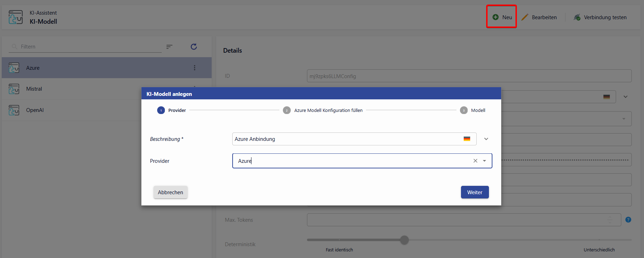Click the Verbindung testen plug icon
The image size is (644, 258).
click(x=577, y=17)
